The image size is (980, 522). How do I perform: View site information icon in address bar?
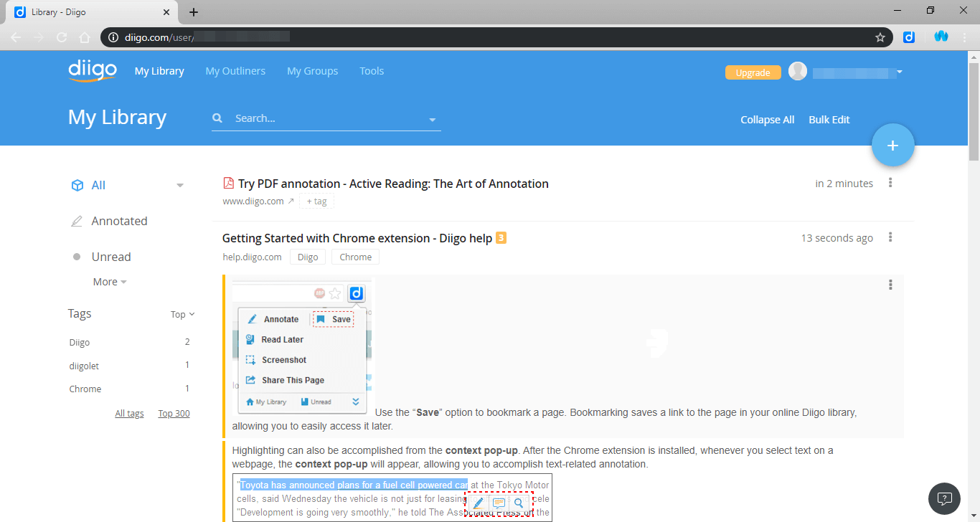(113, 37)
